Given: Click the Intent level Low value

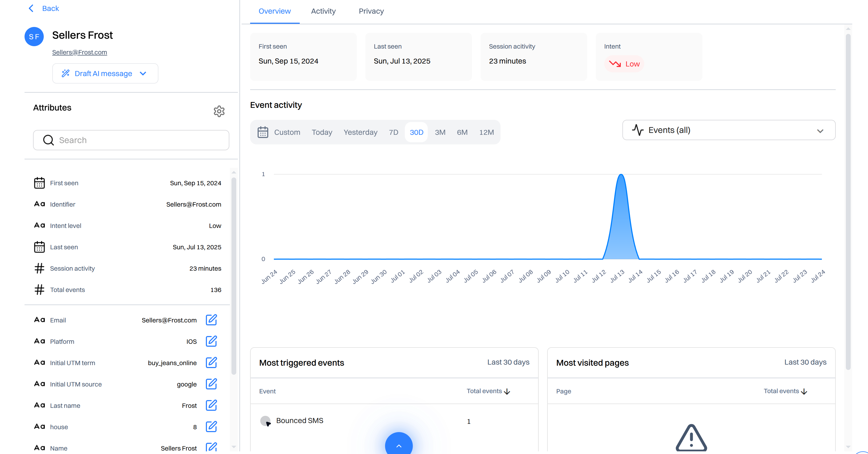Looking at the screenshot, I should coord(215,226).
